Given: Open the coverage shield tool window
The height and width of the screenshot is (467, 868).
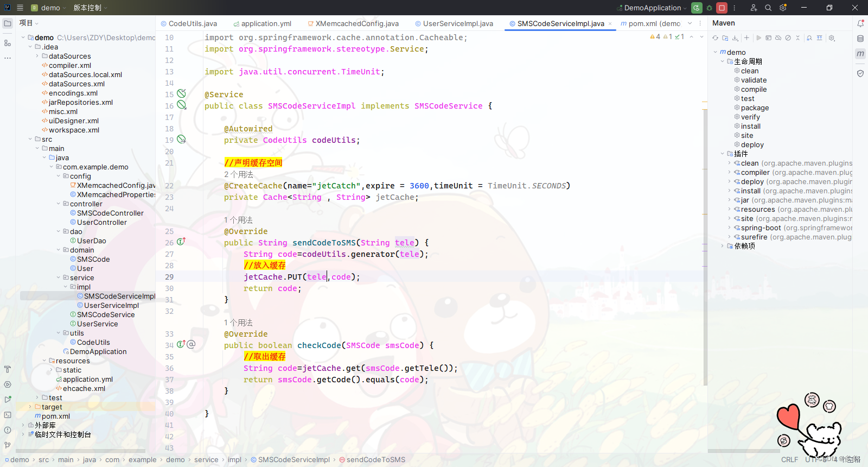Looking at the screenshot, I should 860,73.
